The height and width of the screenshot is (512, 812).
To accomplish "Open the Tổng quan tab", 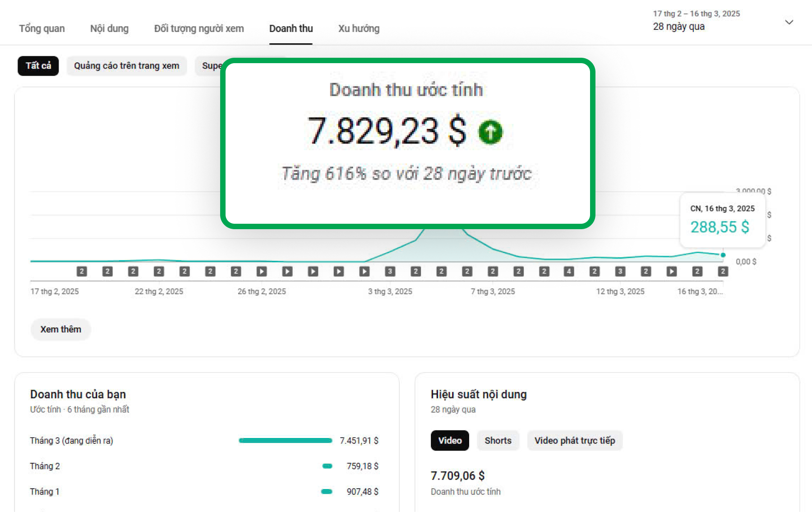I will point(42,28).
